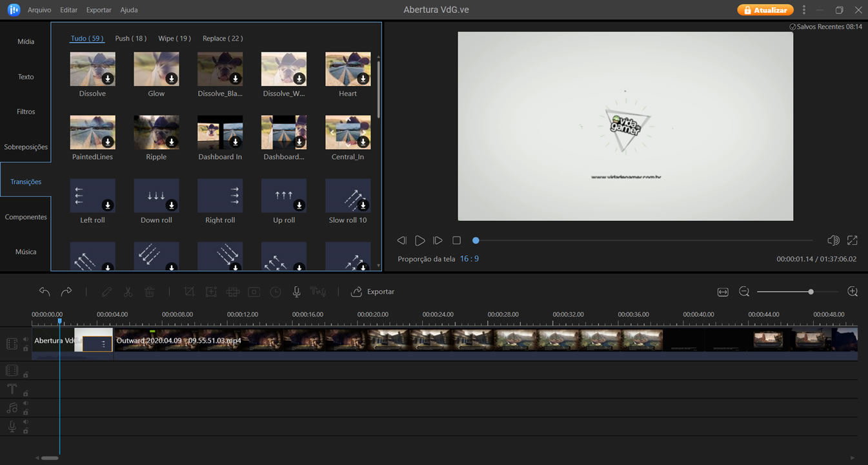Toggle preview fullscreen icon
This screenshot has height=465, width=868.
[x=853, y=240]
